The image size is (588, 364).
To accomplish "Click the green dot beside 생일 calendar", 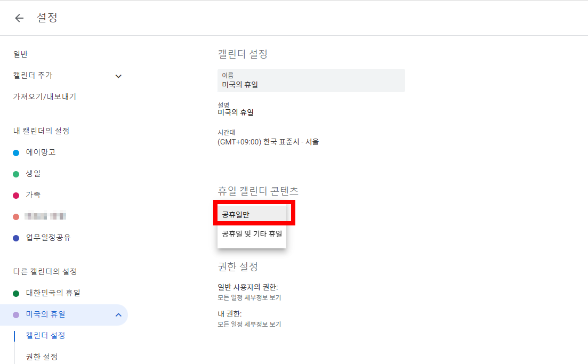I will [x=16, y=173].
